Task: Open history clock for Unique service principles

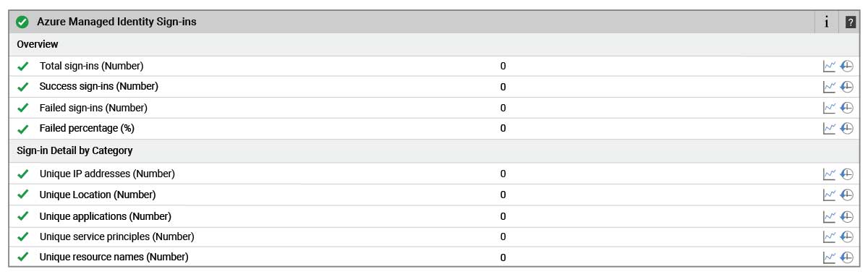Action: (847, 236)
